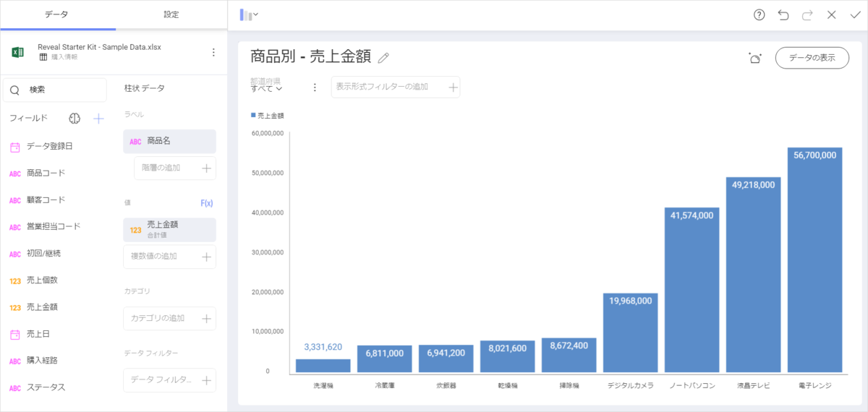Click the 冷蔵庫 bar labeled 6,811,000
Viewport: 868px width, 412px height.
(x=385, y=359)
